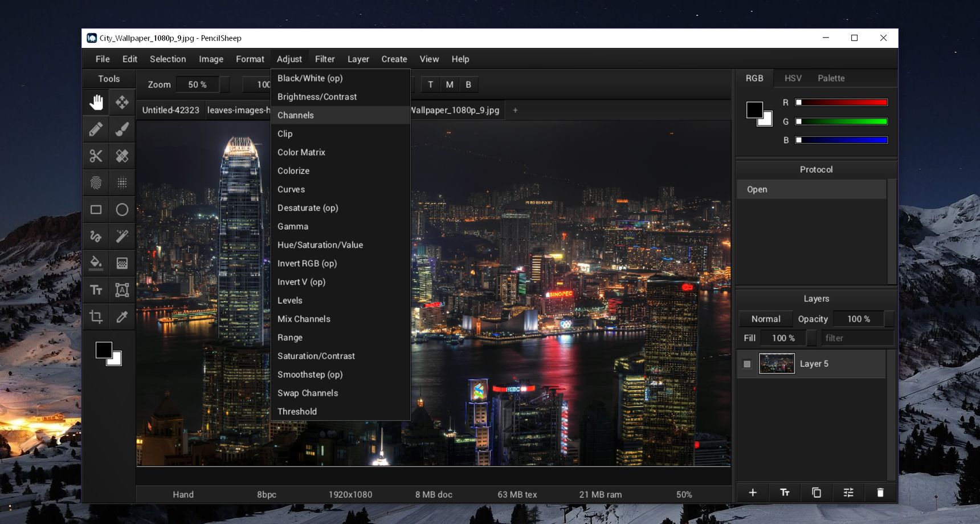Choose Brightness/Contrast from Adjust menu
This screenshot has width=980, height=524.
[x=341, y=97]
